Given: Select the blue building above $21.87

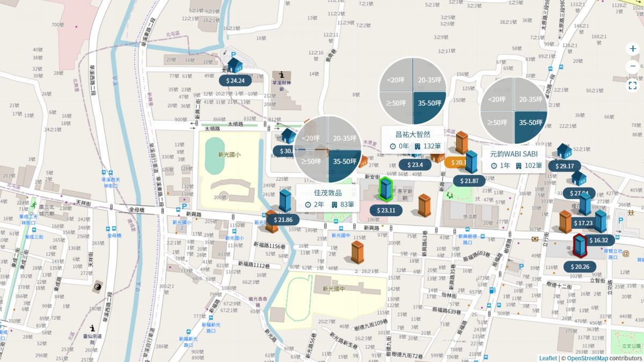Looking at the screenshot, I should [471, 162].
